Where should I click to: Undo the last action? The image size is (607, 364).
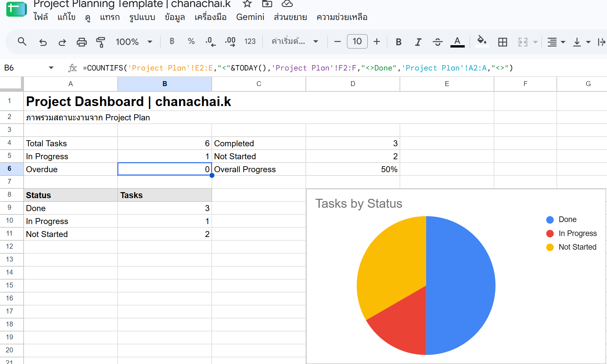click(x=43, y=42)
